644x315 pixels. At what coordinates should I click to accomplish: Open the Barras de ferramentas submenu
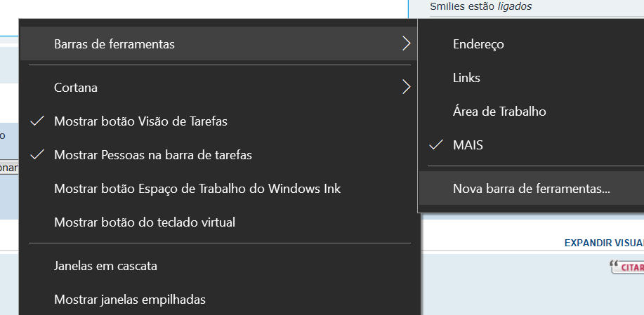click(x=114, y=44)
